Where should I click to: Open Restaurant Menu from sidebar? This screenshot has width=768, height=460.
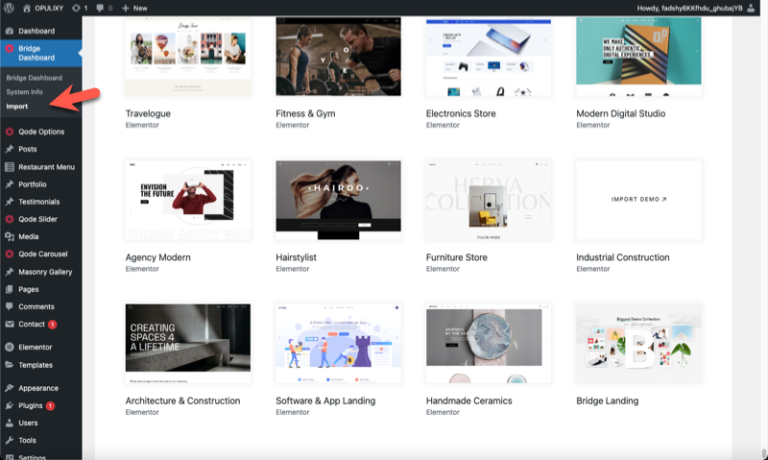(46, 167)
